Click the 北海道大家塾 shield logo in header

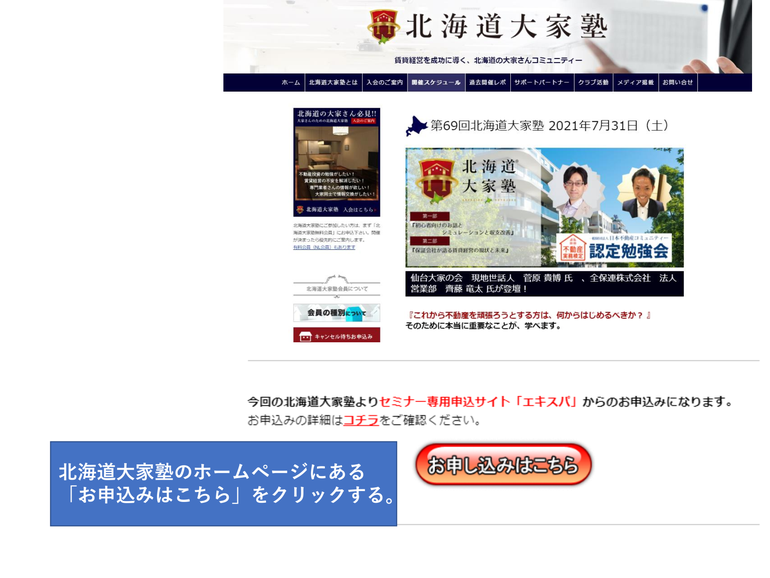coord(384,26)
